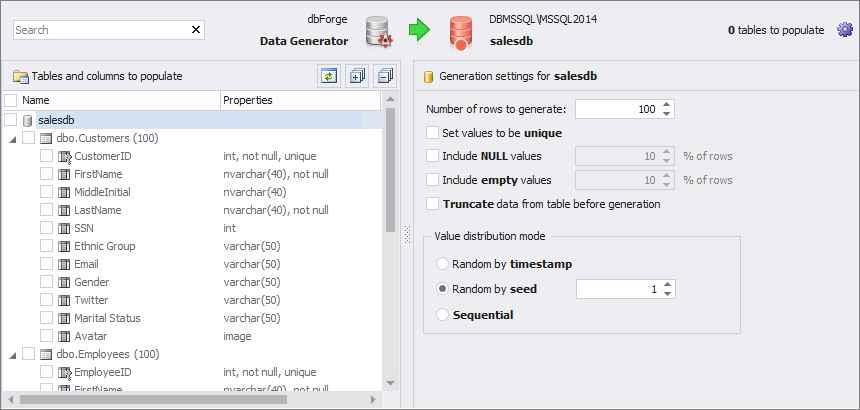Click the seed value input field
This screenshot has width=860, height=410.
coord(619,289)
